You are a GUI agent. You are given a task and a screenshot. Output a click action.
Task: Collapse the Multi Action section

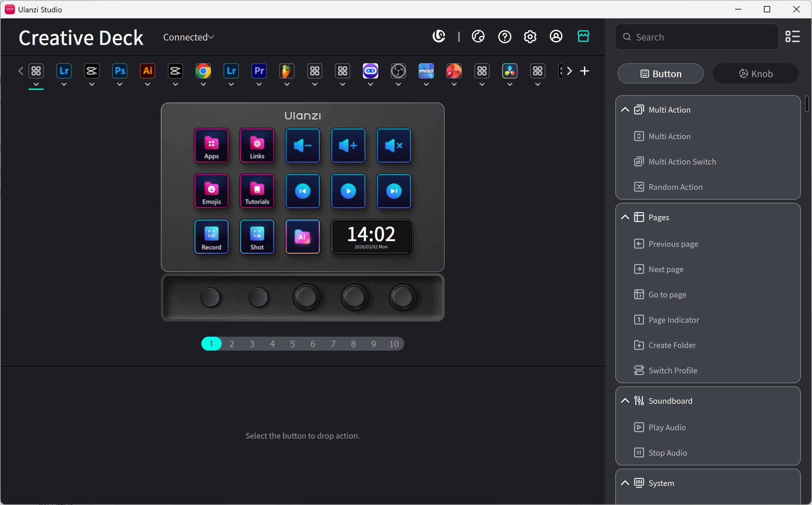(x=625, y=110)
